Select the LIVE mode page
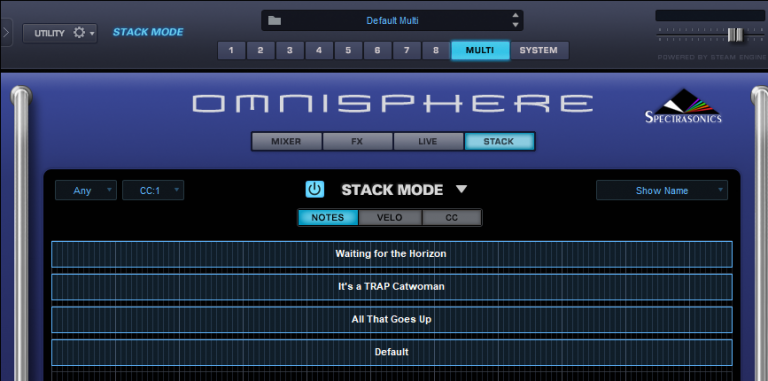 (428, 141)
